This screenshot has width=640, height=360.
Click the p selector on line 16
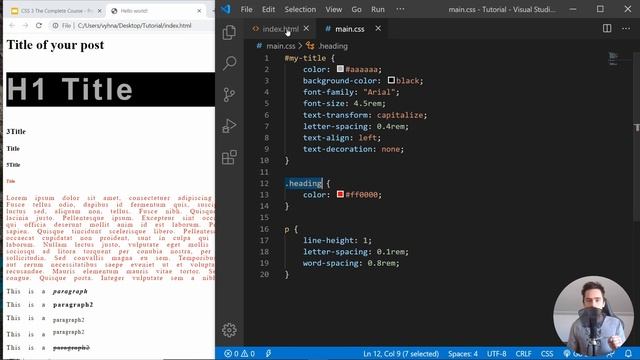click(x=287, y=229)
